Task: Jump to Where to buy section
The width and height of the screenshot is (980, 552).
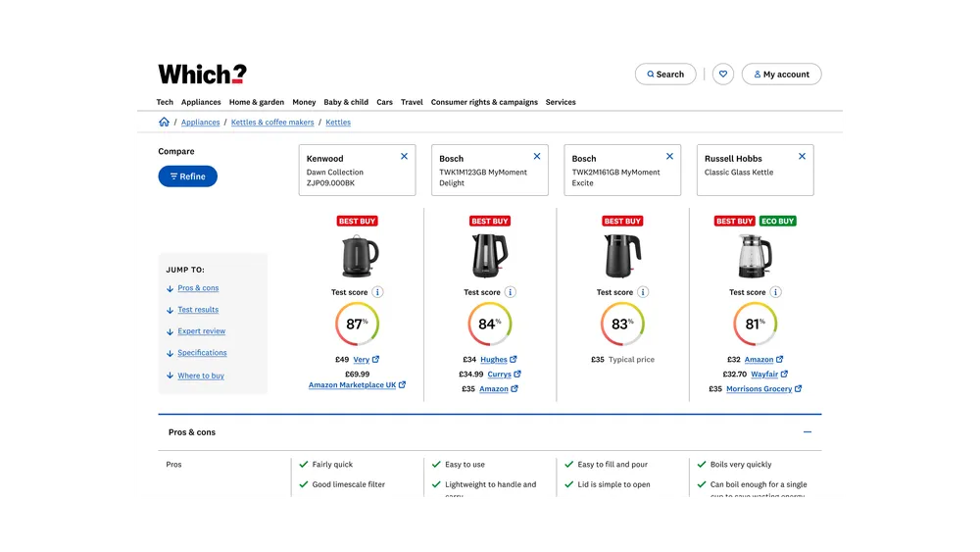Action: (201, 376)
